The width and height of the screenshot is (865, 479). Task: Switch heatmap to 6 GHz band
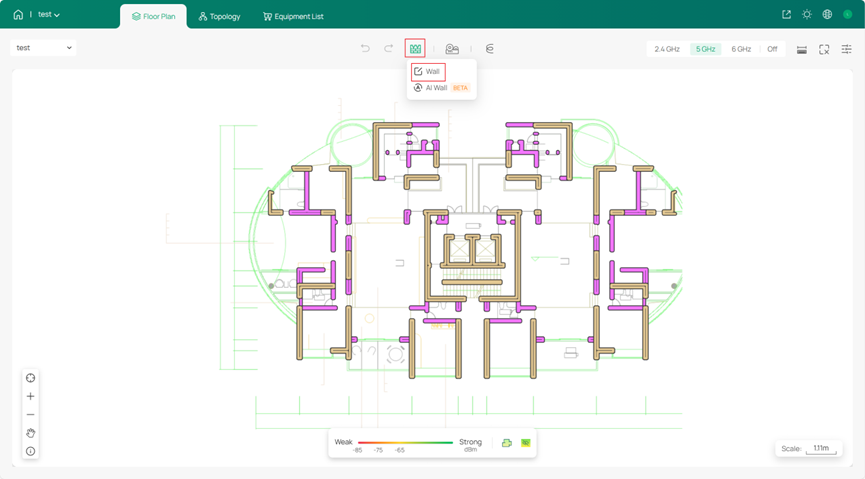pyautogui.click(x=741, y=49)
